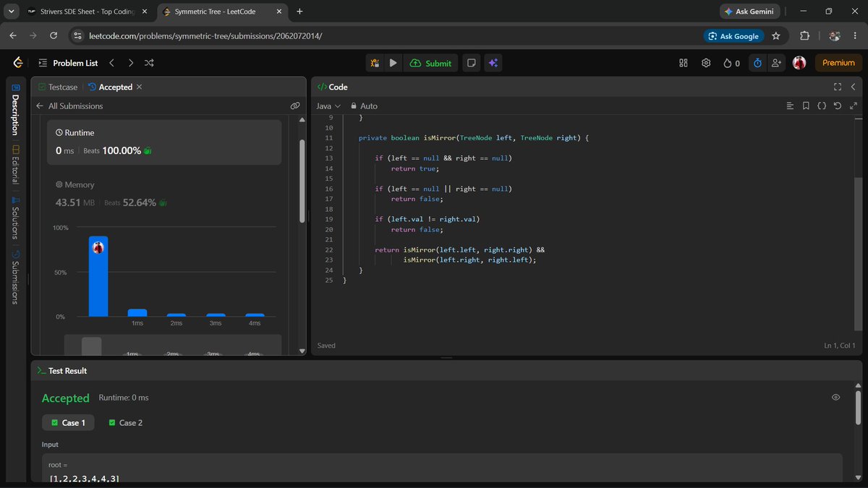Reset code with the undo icon

837,106
